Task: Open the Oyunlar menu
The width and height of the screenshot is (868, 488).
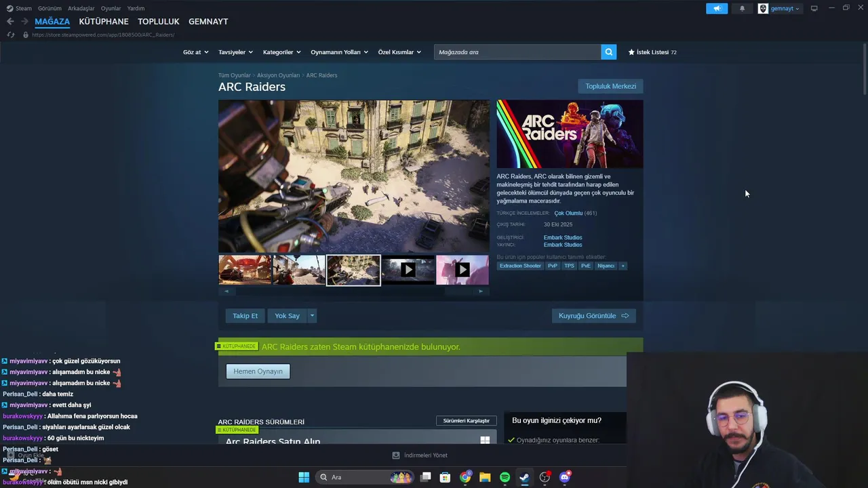Action: coord(111,8)
